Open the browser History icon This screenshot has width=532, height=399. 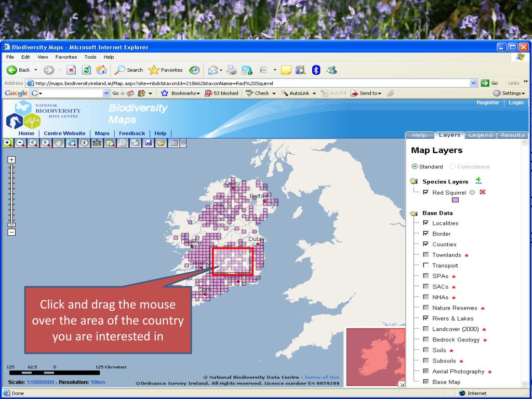[194, 70]
